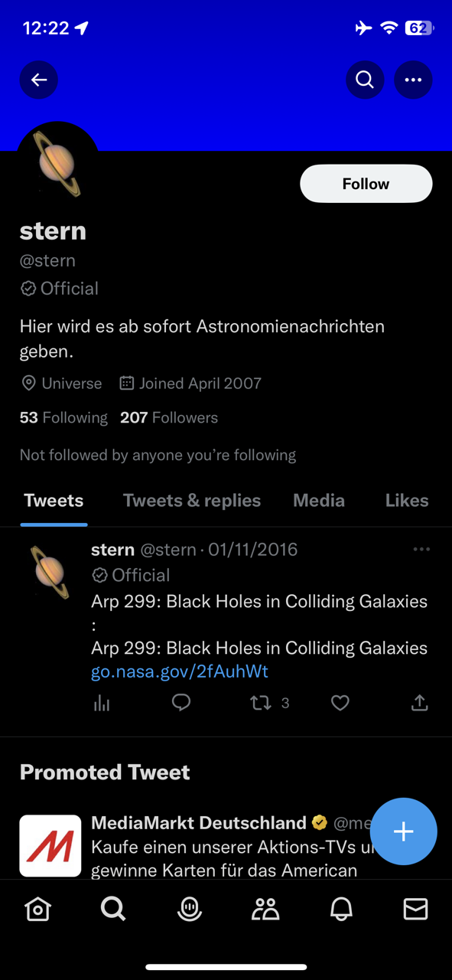
Task: Like the Arp 299 tweet
Action: 340,703
